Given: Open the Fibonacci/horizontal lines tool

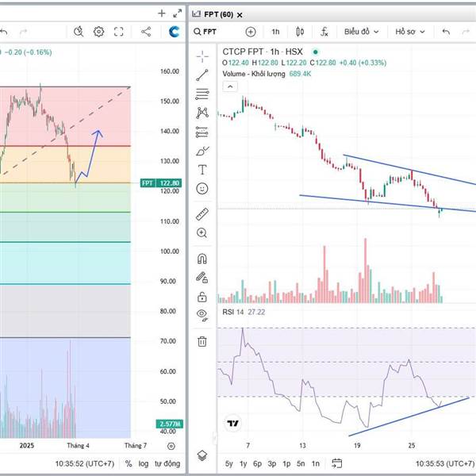Looking at the screenshot, I should click(x=202, y=94).
